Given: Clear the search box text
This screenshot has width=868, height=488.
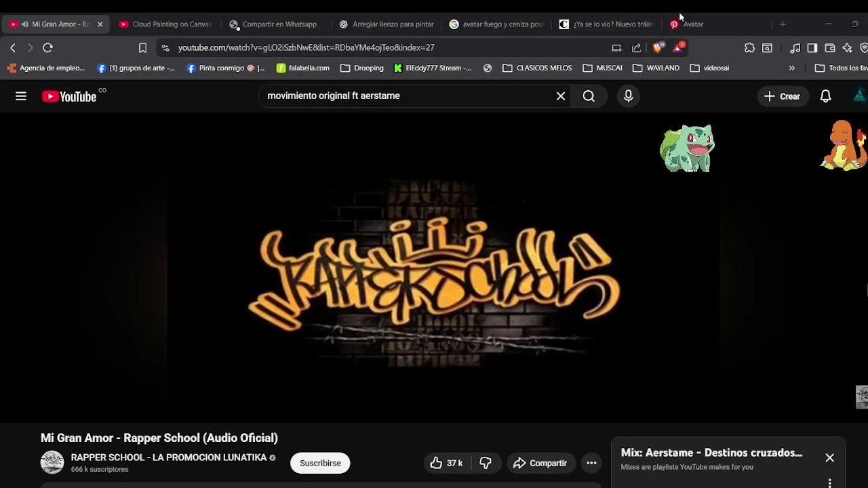Looking at the screenshot, I should pos(561,96).
